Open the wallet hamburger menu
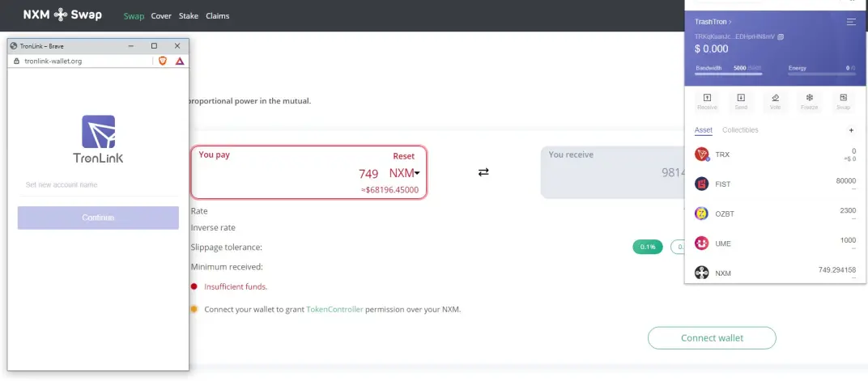 (851, 22)
